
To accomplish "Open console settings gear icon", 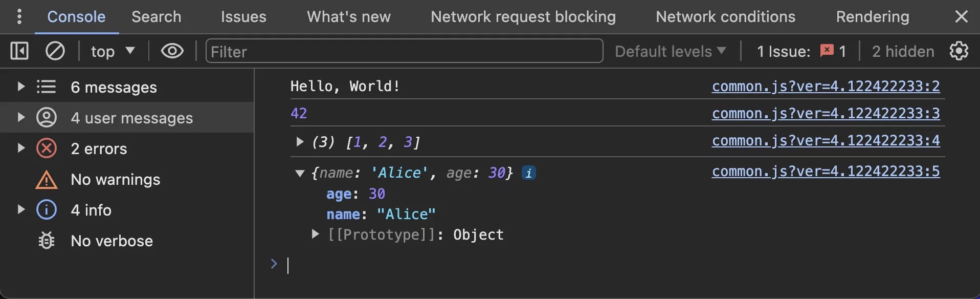I will (959, 51).
